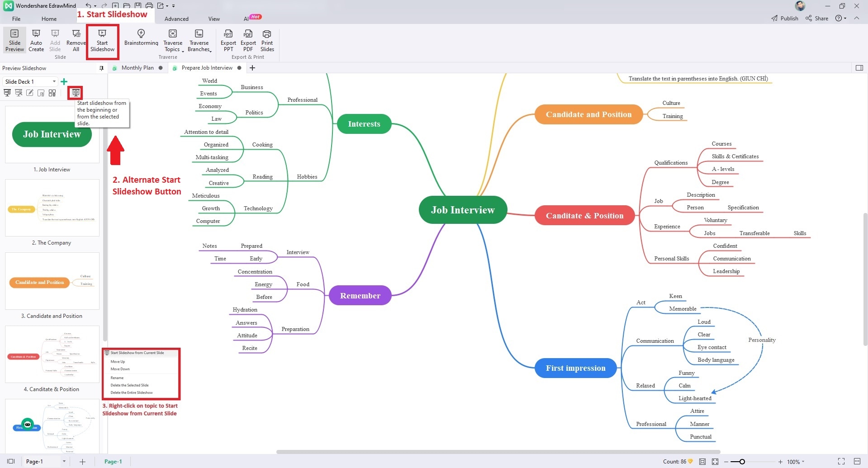868x468 pixels.
Task: Select the Canditate & Position slide thumbnail
Action: tap(52, 354)
